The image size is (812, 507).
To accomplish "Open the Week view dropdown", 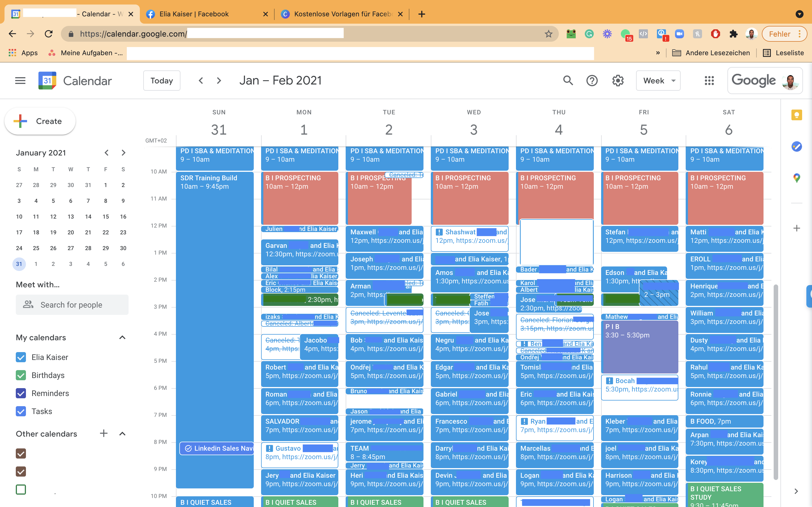I will point(658,81).
